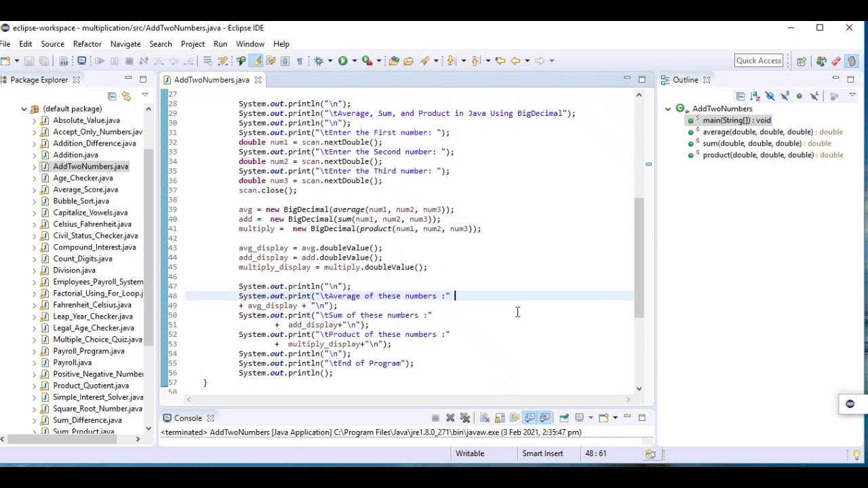The height and width of the screenshot is (488, 868).
Task: Click the Save toolbar icon
Action: (29, 61)
